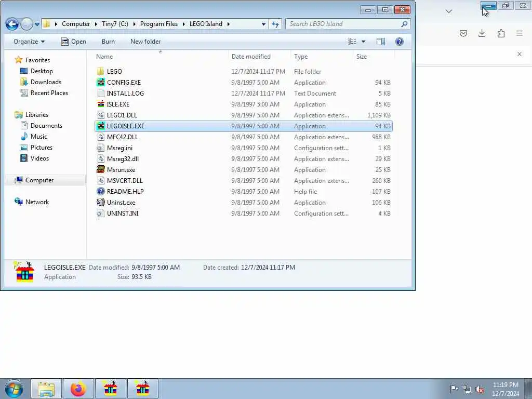Click the Open toolbar button
Viewport: 532px width, 399px height.
pyautogui.click(x=74, y=42)
